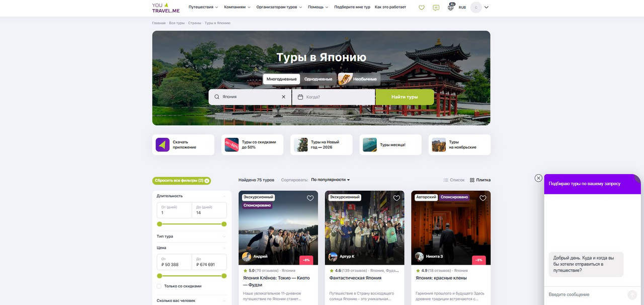Collapse the Цена filter section

[191, 247]
